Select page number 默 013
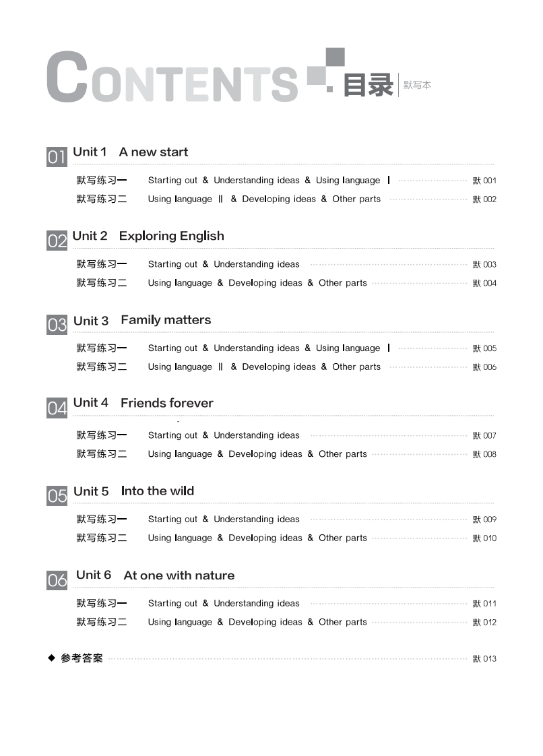 pyautogui.click(x=484, y=658)
